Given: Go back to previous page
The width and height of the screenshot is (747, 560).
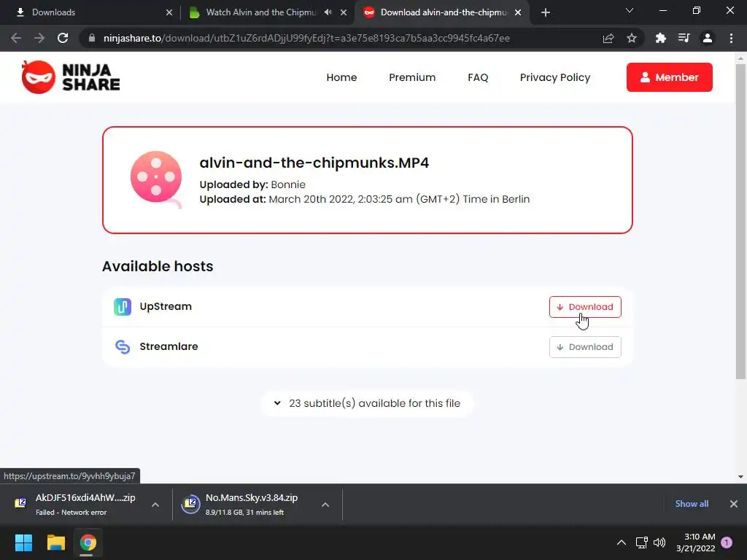Looking at the screenshot, I should pos(16,38).
